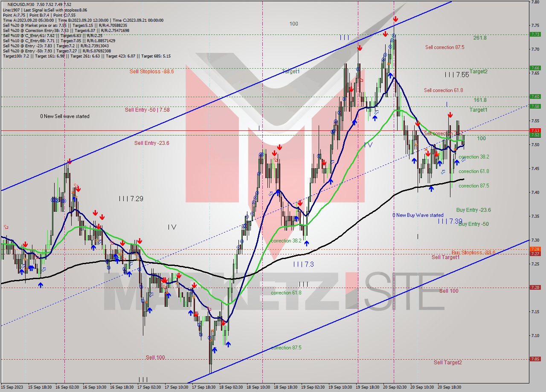The width and height of the screenshot is (546, 392).
Task: Click the orange 7.28 price tag
Action: [x=535, y=249]
